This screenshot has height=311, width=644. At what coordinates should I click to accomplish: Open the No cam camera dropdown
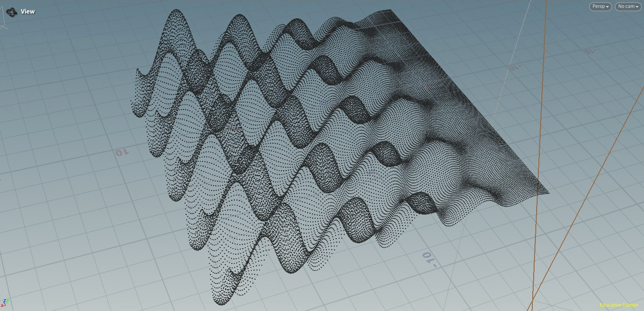(628, 7)
